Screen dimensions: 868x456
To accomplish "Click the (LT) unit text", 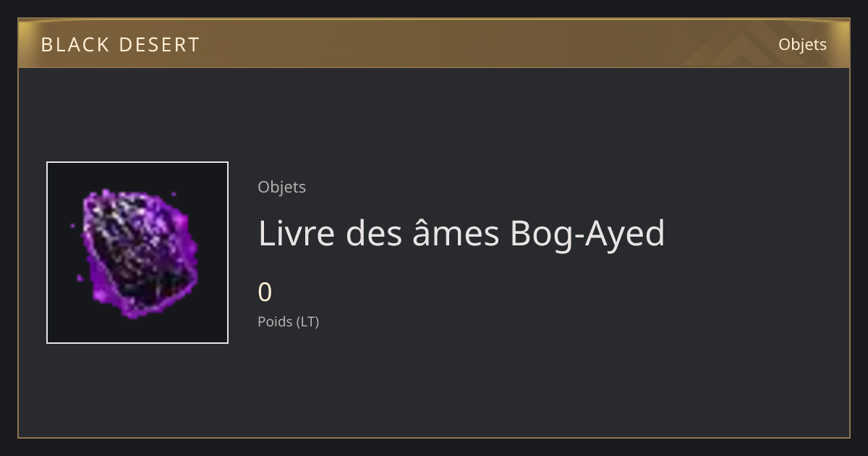I will 307,321.
